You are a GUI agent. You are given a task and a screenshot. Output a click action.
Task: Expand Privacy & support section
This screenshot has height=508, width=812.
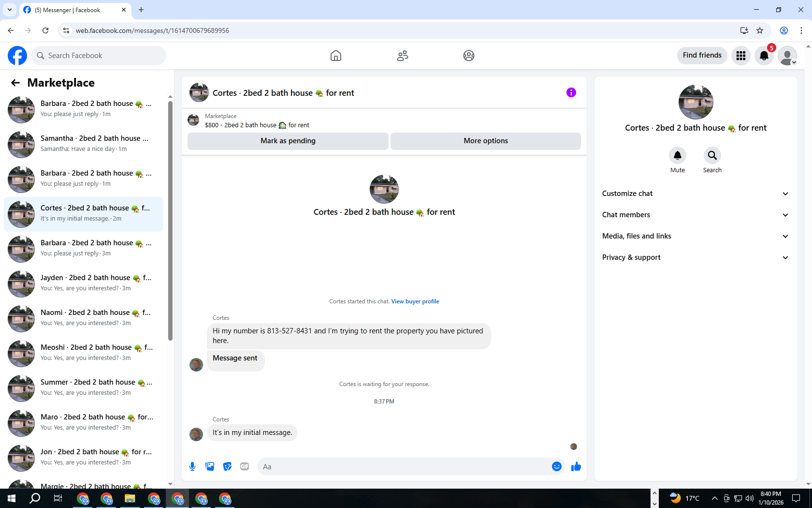(696, 257)
